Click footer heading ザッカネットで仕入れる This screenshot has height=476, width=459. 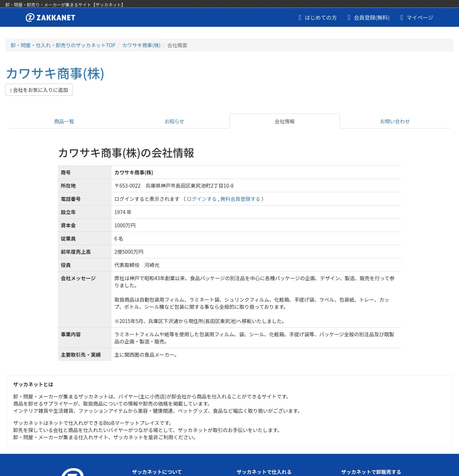(264, 472)
